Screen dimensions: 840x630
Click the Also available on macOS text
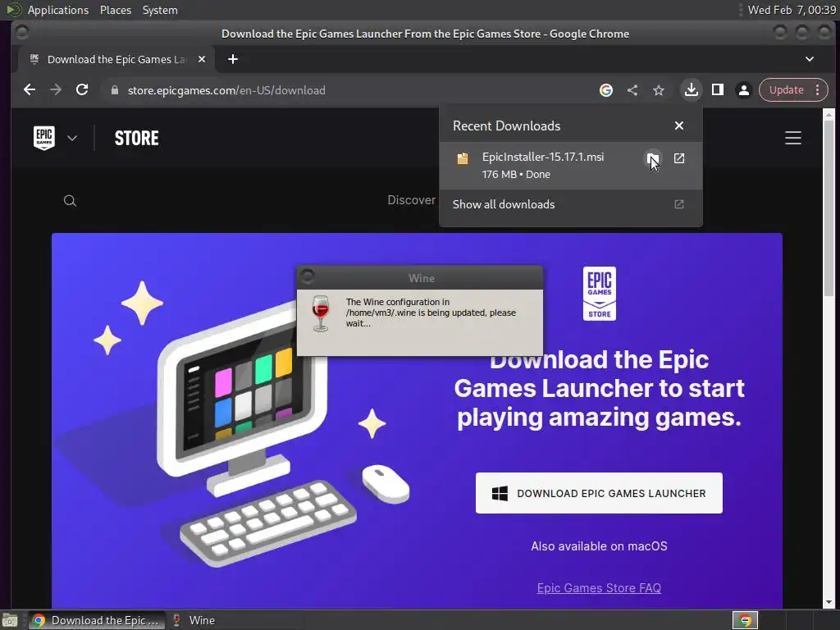[599, 546]
